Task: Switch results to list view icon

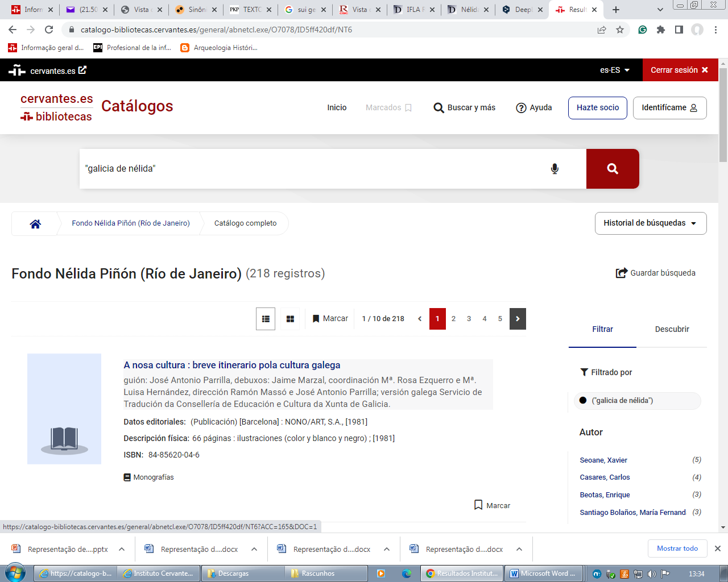Action: tap(265, 319)
